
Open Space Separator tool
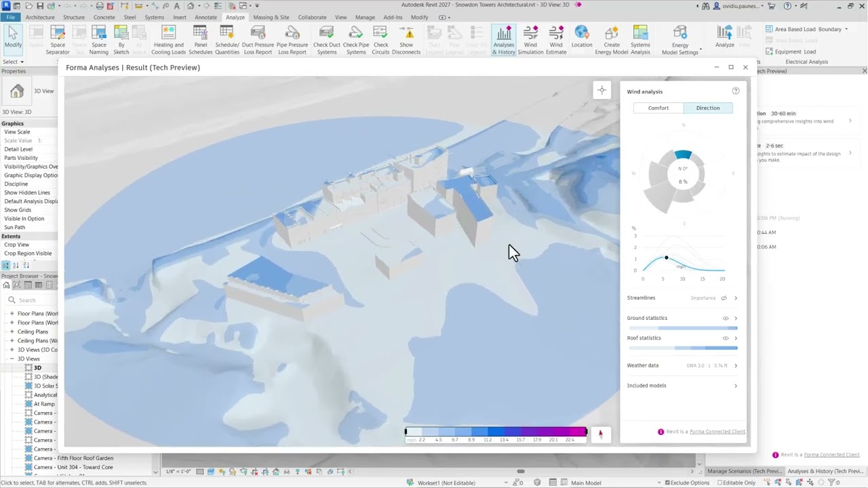click(x=58, y=39)
